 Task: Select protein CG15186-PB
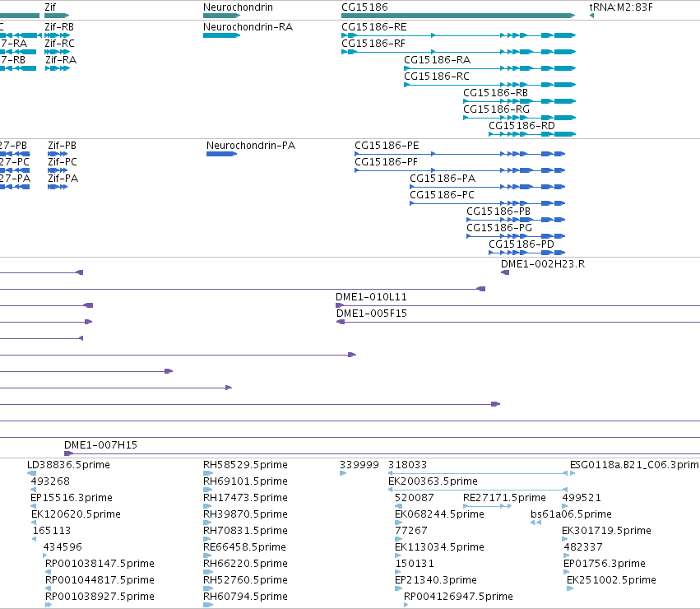click(498, 212)
